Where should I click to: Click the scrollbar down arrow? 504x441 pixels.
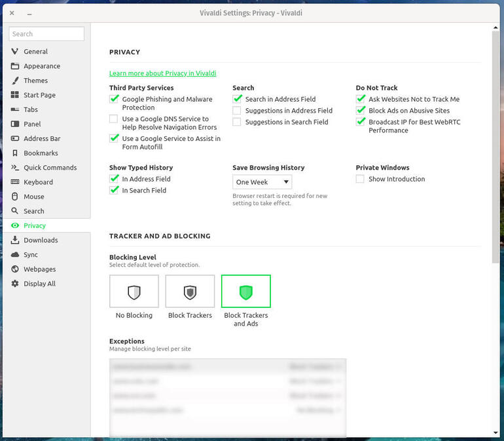pyautogui.click(x=495, y=432)
